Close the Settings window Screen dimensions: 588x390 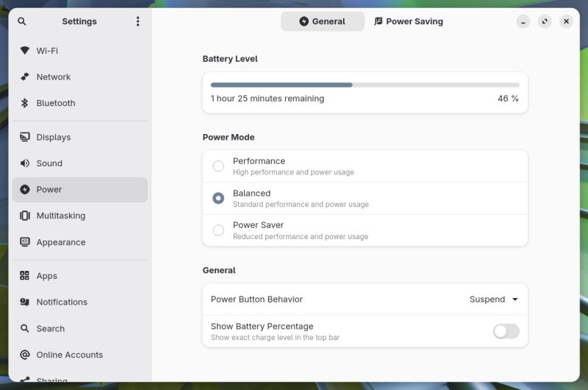(x=566, y=21)
